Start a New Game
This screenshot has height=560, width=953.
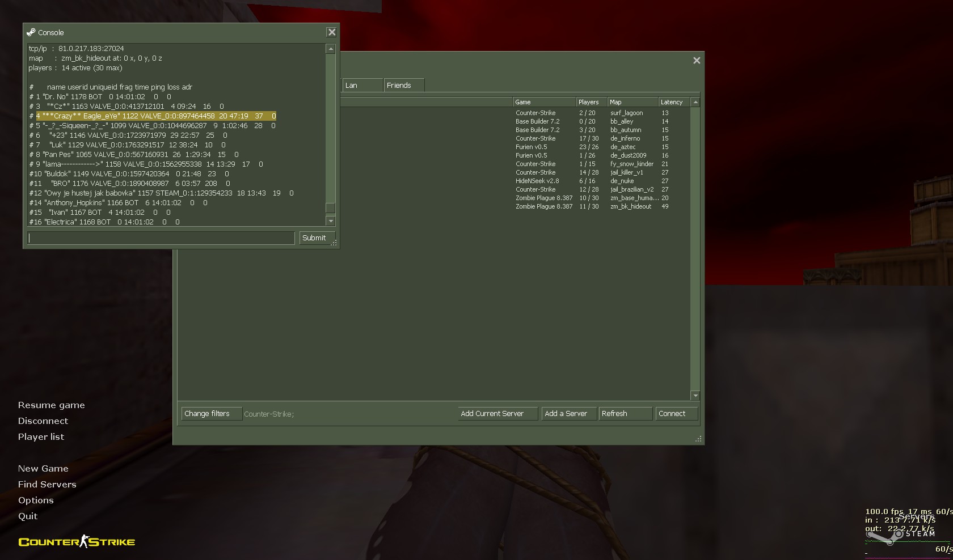43,469
